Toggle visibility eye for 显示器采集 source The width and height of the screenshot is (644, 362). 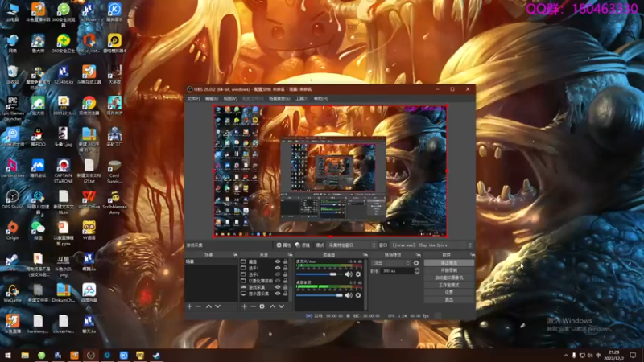pos(278,294)
